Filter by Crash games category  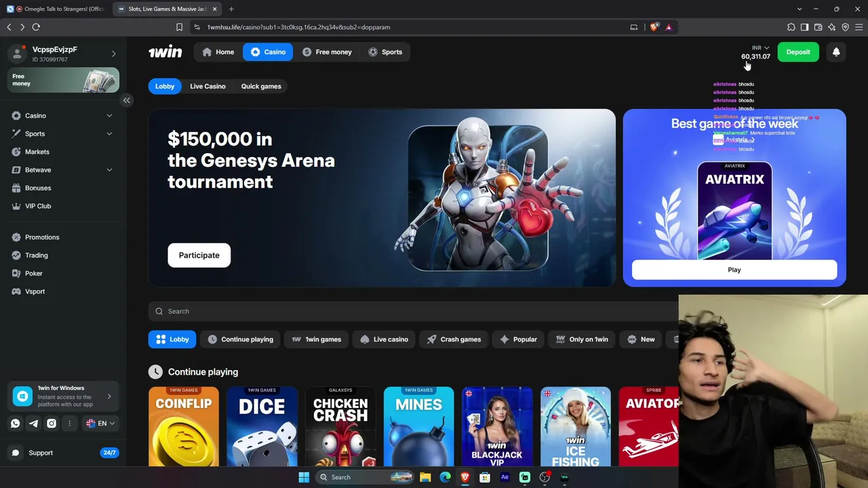pos(454,340)
